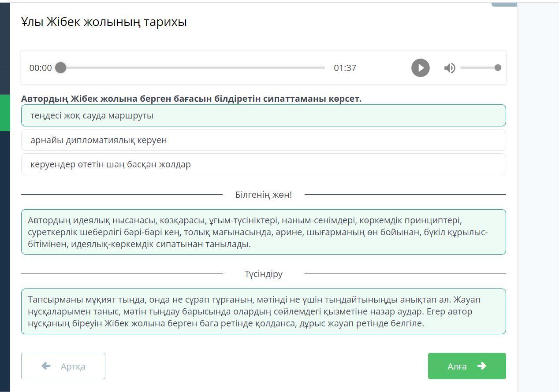The width and height of the screenshot is (559, 392).
Task: Click the info box about the author's position
Action: coord(263,232)
